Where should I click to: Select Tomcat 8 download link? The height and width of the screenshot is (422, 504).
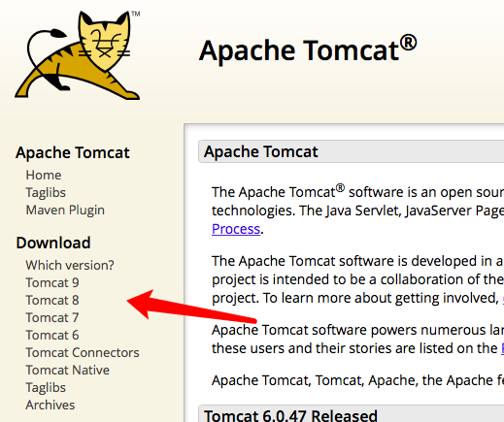click(52, 300)
